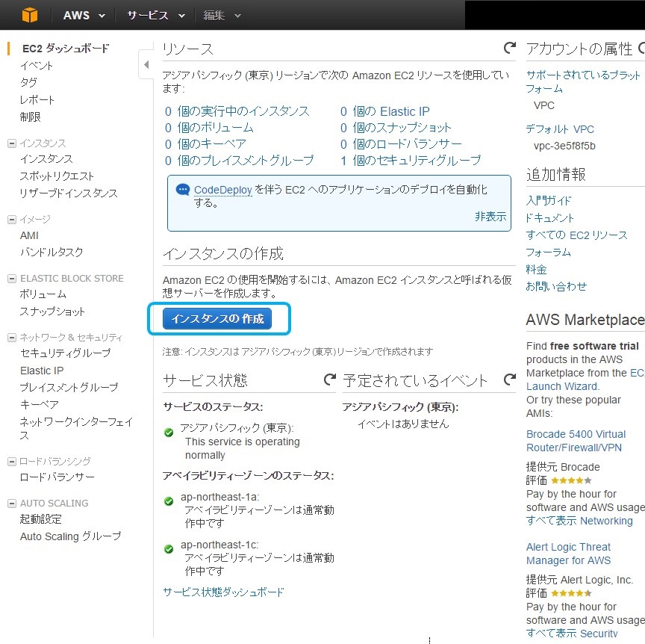Screen dimensions: 645x644
Task: Open 0 個のボリューム link
Action: coord(209,128)
